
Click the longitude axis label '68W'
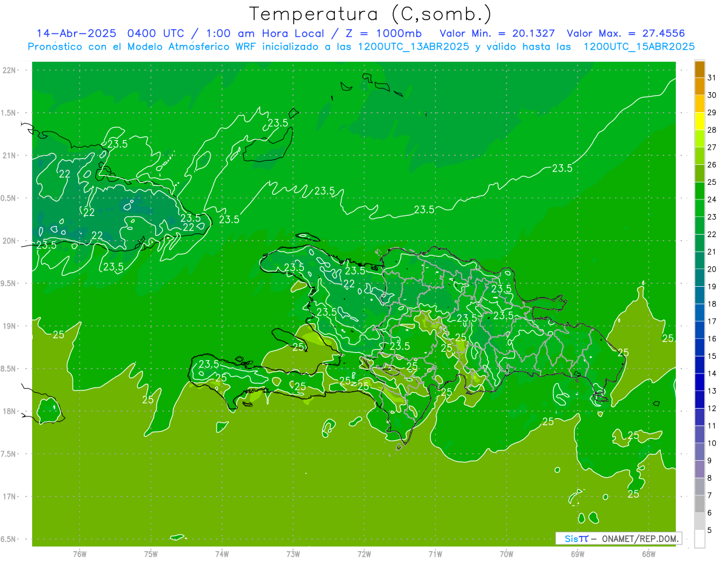(x=649, y=554)
